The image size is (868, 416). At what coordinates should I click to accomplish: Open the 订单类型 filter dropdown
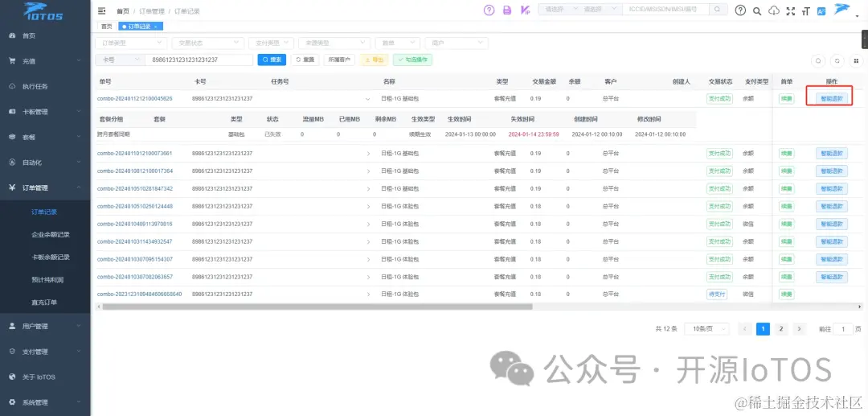click(x=131, y=43)
